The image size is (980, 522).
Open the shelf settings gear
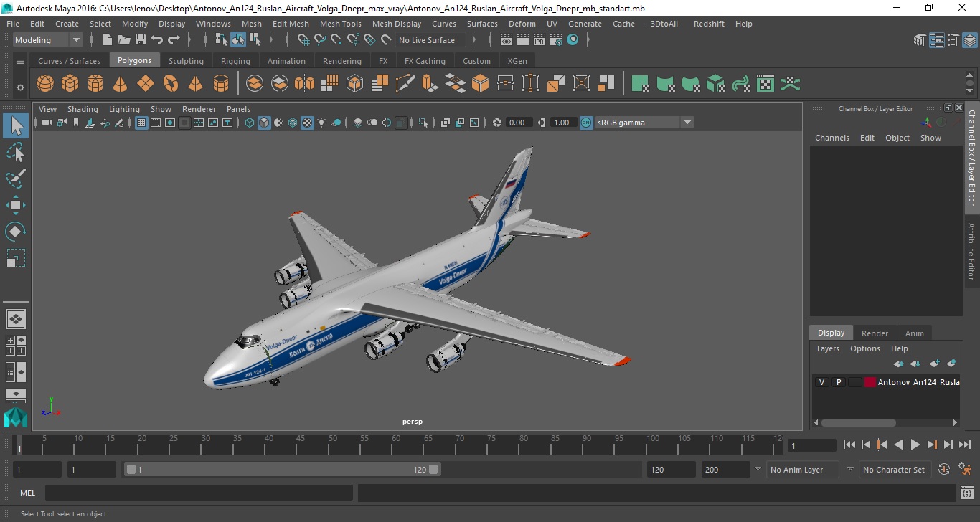tap(20, 87)
